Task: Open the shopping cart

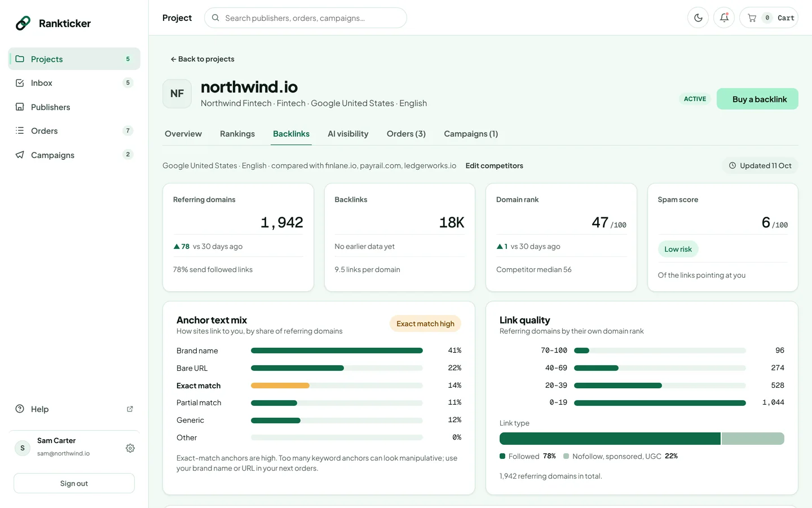Action: [x=769, y=18]
